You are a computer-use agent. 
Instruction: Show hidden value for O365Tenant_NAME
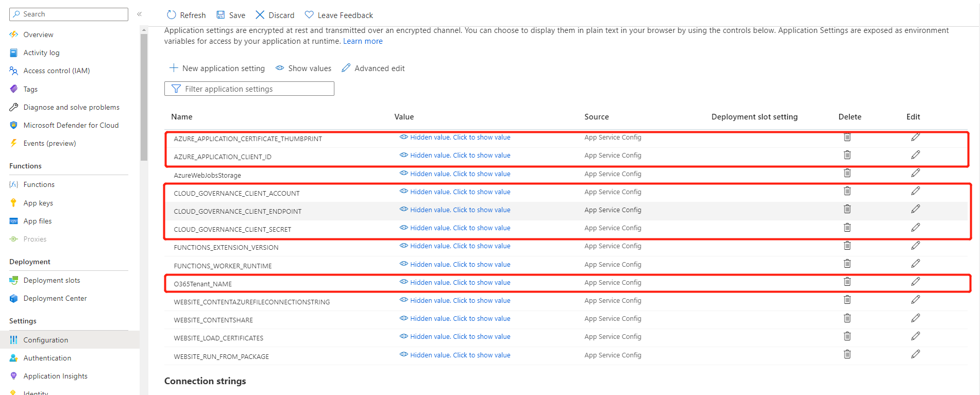point(455,283)
